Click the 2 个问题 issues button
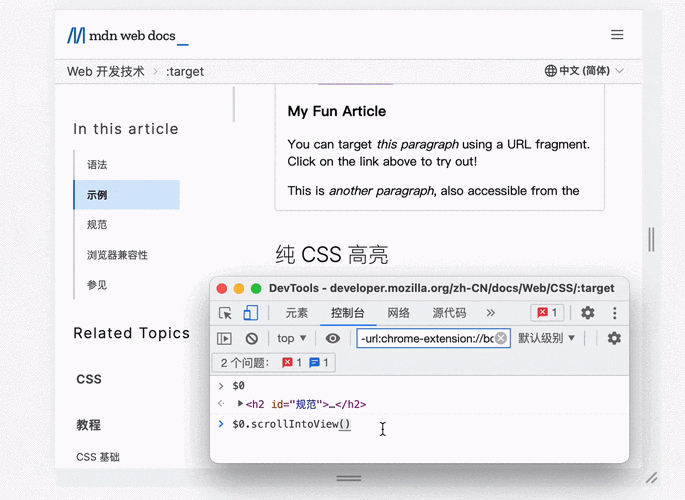The height and width of the screenshot is (500, 685). [x=274, y=362]
